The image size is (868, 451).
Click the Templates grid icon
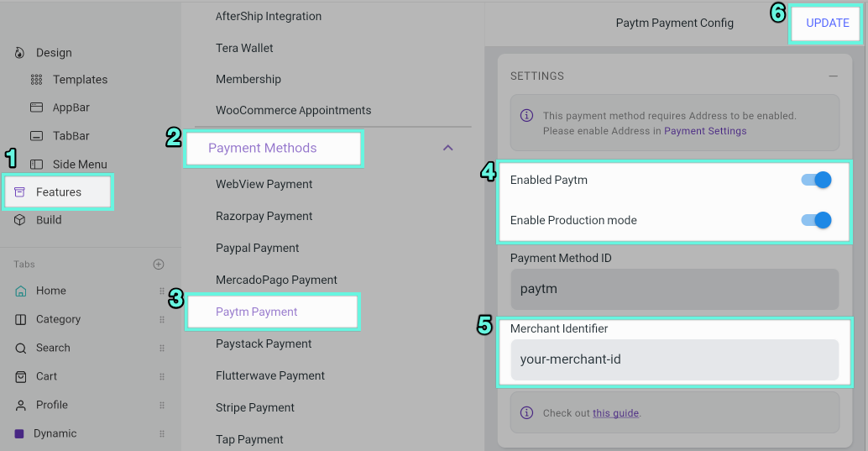click(37, 80)
